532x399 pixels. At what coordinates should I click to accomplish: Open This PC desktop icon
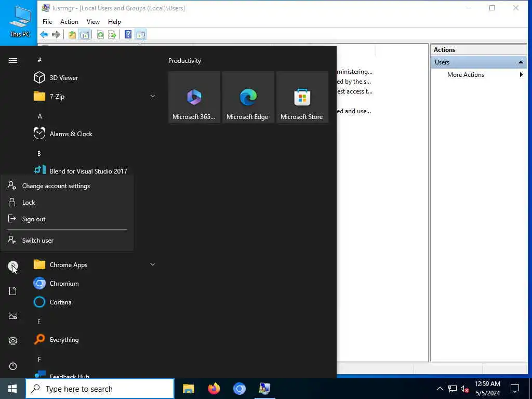(x=20, y=21)
